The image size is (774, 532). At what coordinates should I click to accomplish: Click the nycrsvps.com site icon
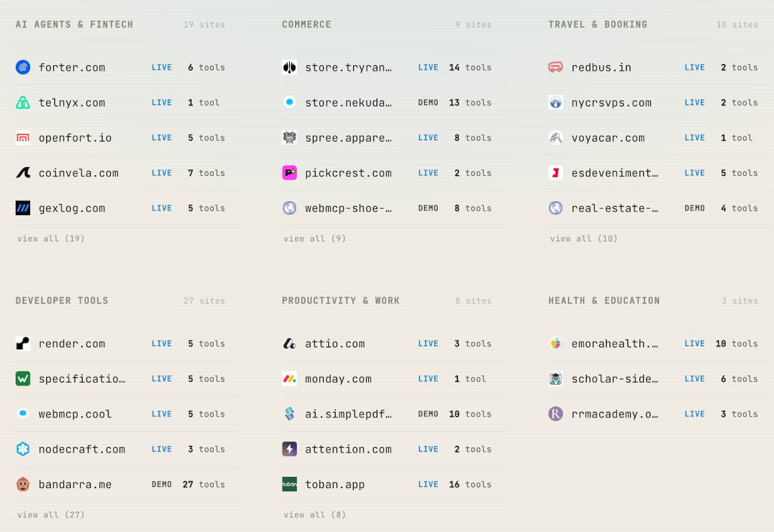[x=555, y=103]
